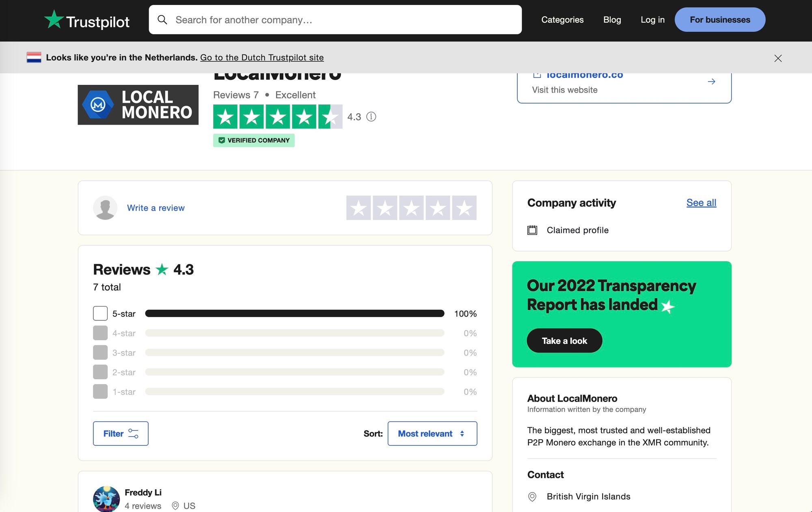Screen dimensions: 812x512
Task: Click the green star beside Reviews 4.3
Action: tap(162, 269)
